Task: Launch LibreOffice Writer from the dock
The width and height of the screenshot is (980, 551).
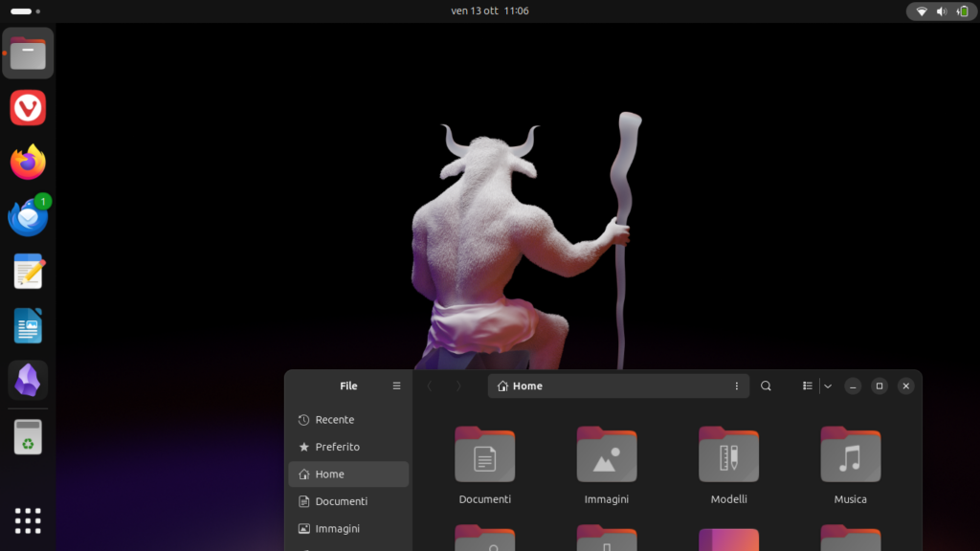Action: point(28,325)
